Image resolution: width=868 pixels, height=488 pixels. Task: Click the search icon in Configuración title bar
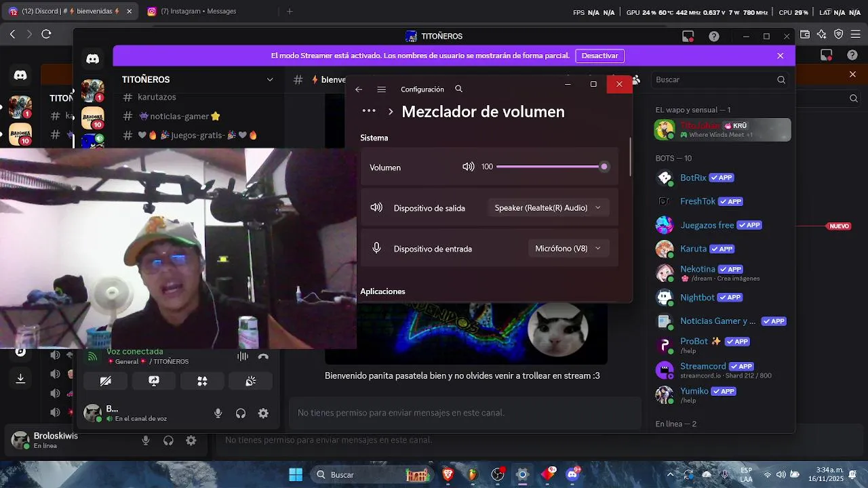click(459, 89)
